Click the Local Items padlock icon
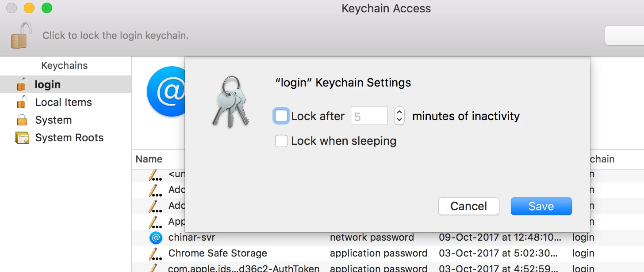 pyautogui.click(x=22, y=102)
